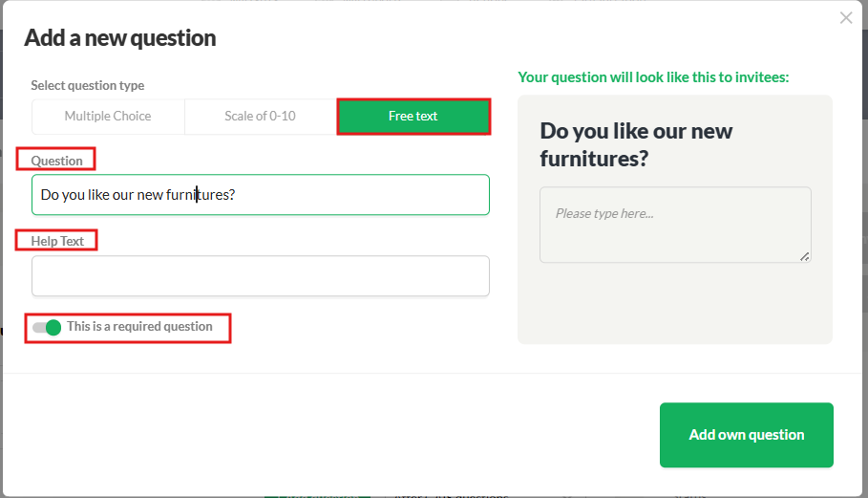Submit with the Add own question button

pos(746,435)
